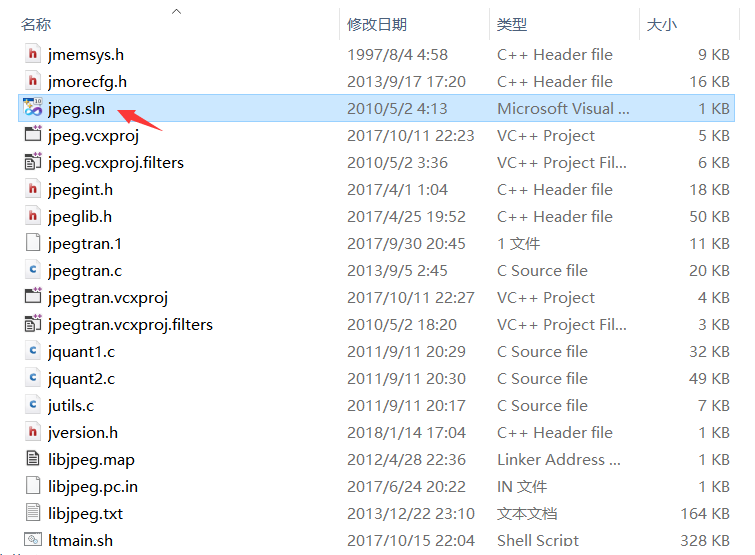Select the jmemsys.h header file icon
The image size is (755, 555).
tap(32, 55)
